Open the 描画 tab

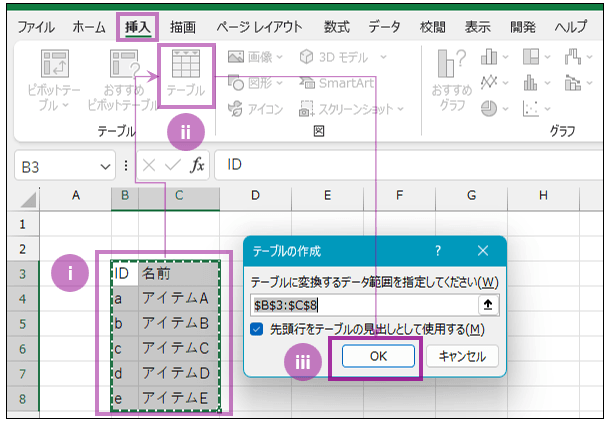tap(183, 27)
